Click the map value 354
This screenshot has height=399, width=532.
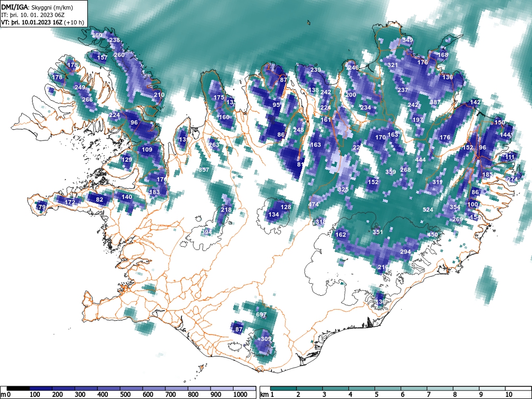tap(455, 207)
